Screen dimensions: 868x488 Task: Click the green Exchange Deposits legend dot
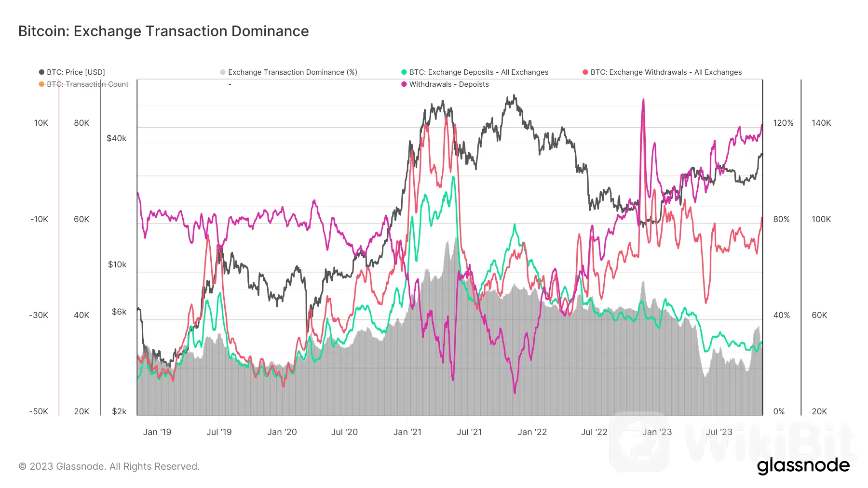tap(404, 72)
